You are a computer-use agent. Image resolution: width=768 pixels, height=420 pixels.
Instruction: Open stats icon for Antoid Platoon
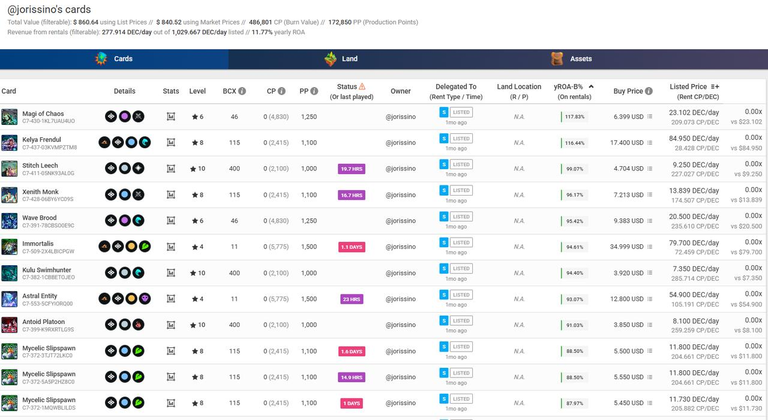click(171, 325)
